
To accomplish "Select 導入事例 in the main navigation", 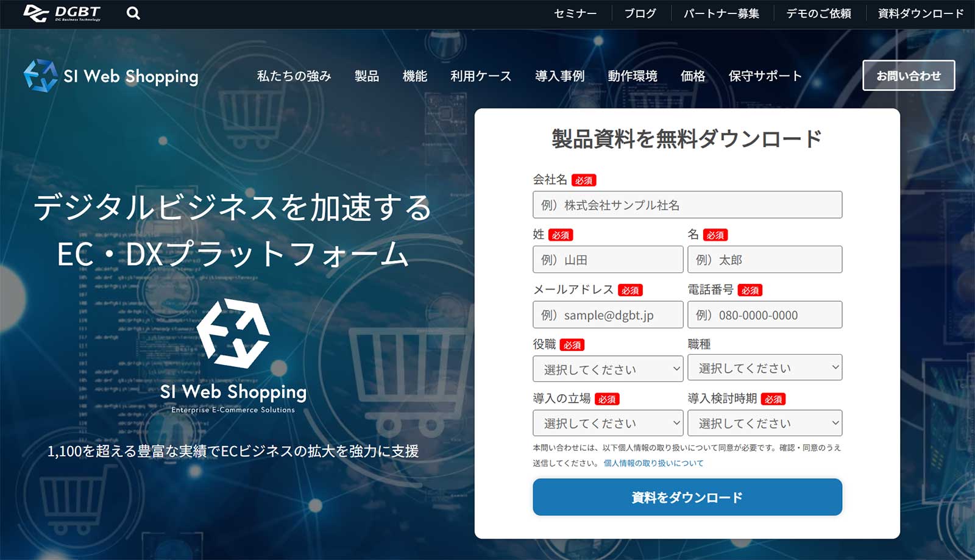I will (x=559, y=76).
